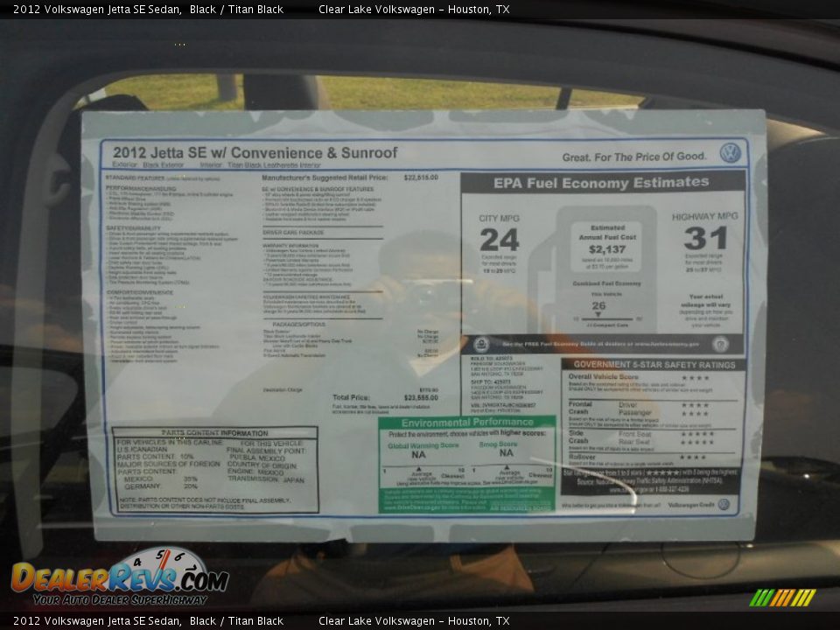Click the 'Manufacturer's Suggested Retail Price:' label

(x=325, y=178)
